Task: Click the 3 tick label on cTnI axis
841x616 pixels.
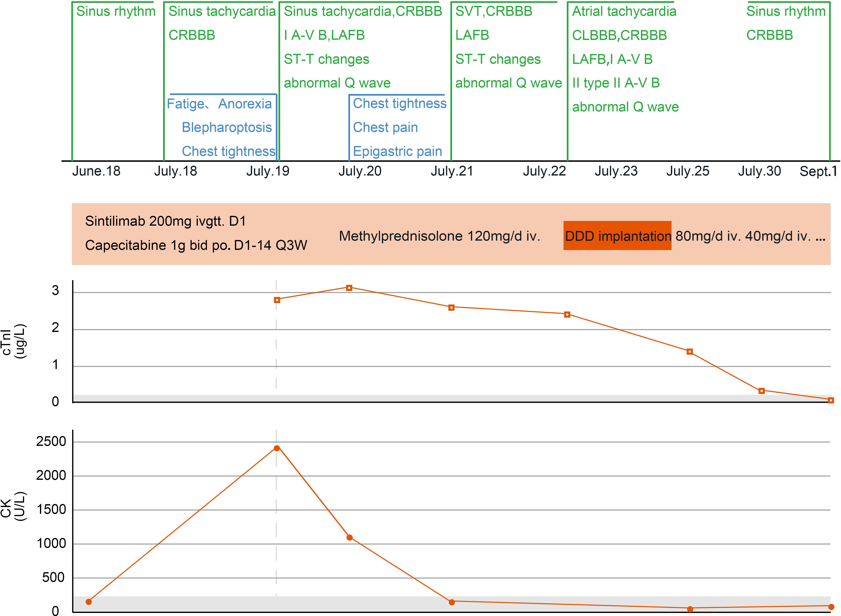Action: coord(56,290)
